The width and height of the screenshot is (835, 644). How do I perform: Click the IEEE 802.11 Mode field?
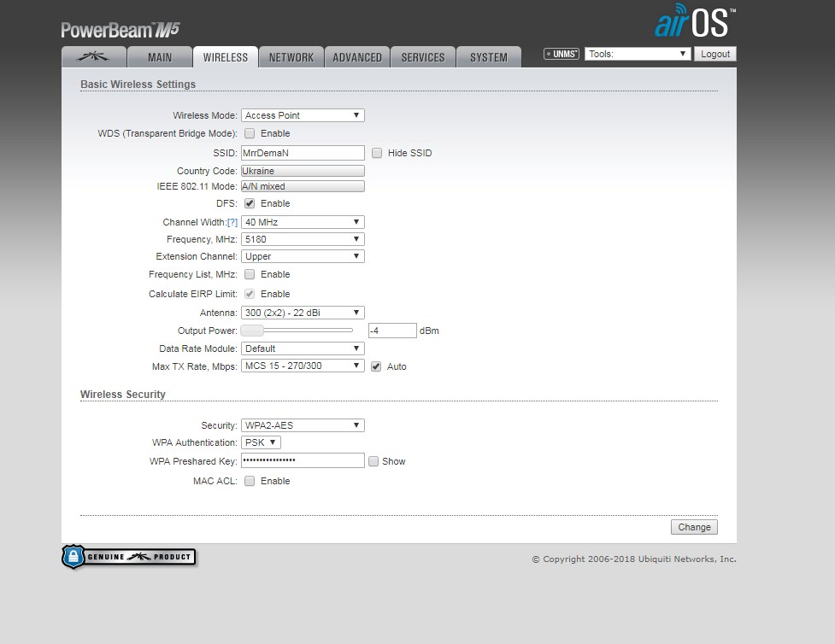tap(303, 186)
